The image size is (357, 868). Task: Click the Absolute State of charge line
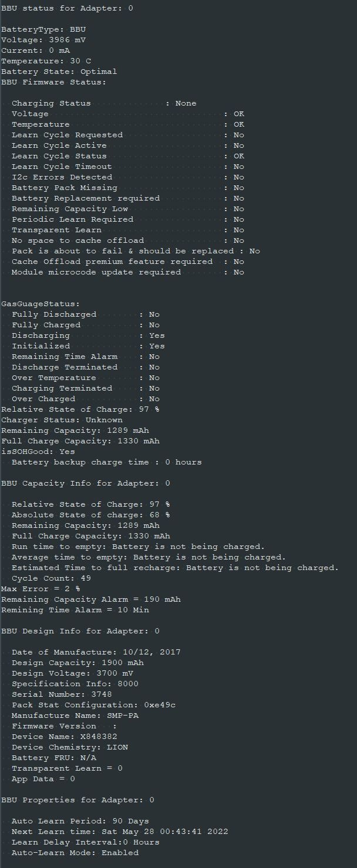(x=90, y=515)
